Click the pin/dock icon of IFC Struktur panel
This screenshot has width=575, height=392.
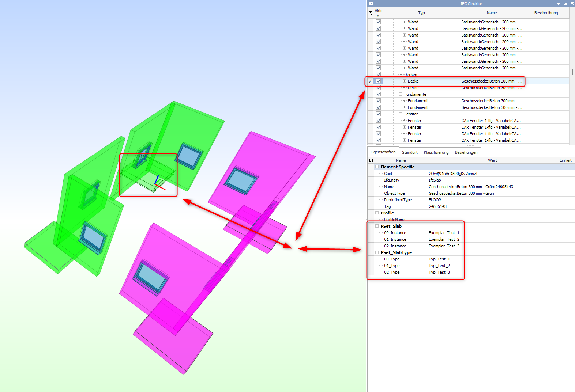click(565, 4)
